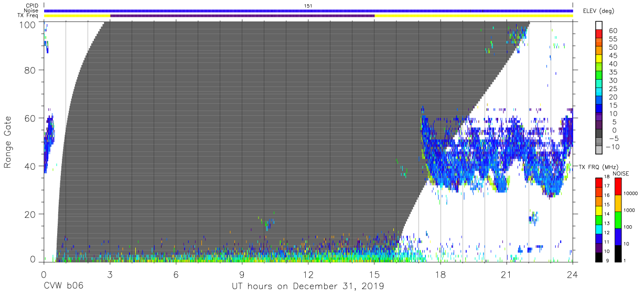Click the '-10' value on the ELEV scale
Image resolution: width=644 pixels, height=297 pixels.
(x=613, y=147)
